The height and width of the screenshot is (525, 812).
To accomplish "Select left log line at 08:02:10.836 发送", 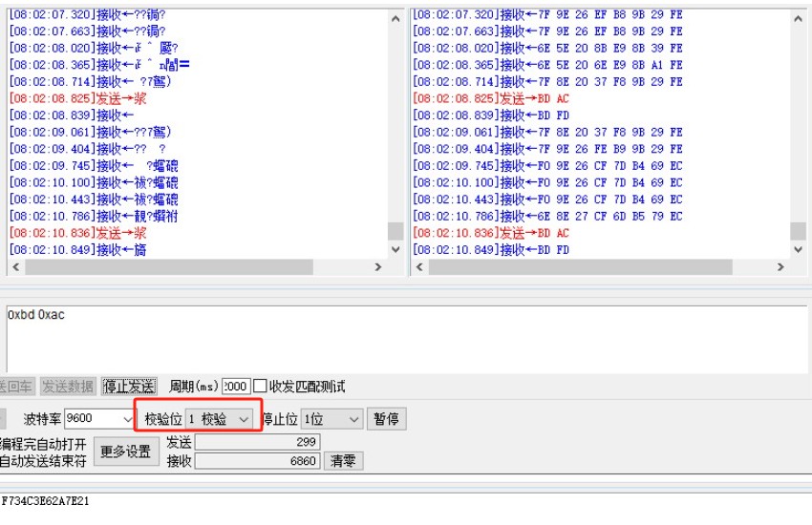I will (77, 233).
